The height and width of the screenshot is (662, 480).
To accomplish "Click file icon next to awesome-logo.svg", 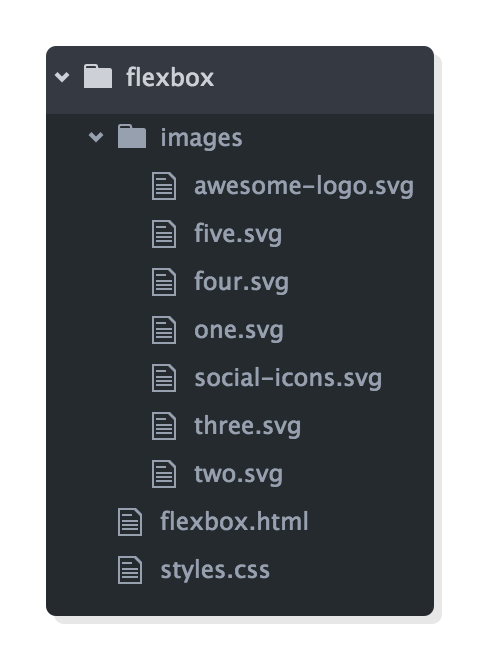I will click(164, 186).
